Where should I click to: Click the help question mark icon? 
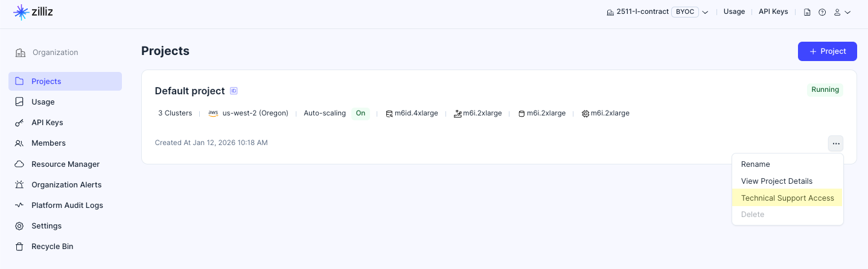coord(822,12)
